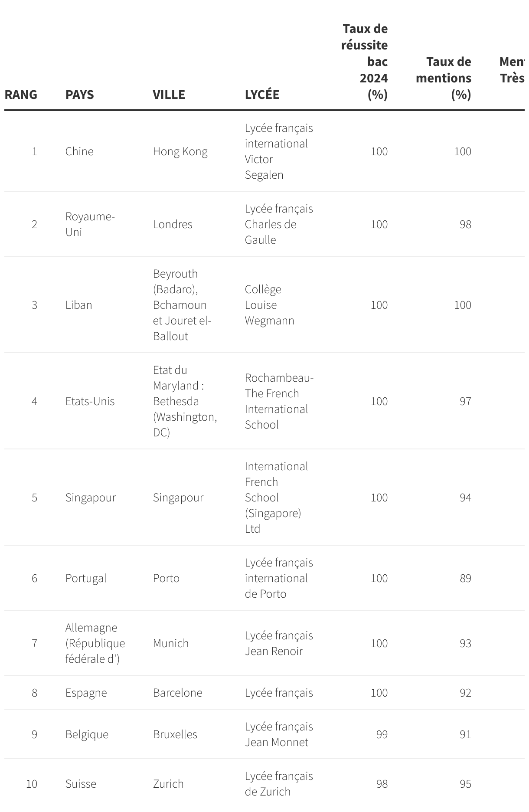Click the Taux de mentions header
529x812 pixels.
(x=444, y=78)
